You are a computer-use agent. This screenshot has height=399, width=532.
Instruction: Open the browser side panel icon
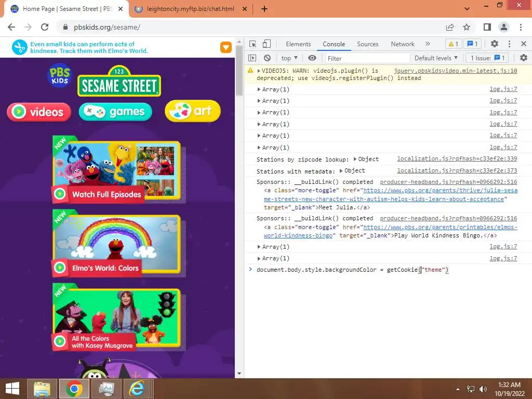click(x=487, y=27)
